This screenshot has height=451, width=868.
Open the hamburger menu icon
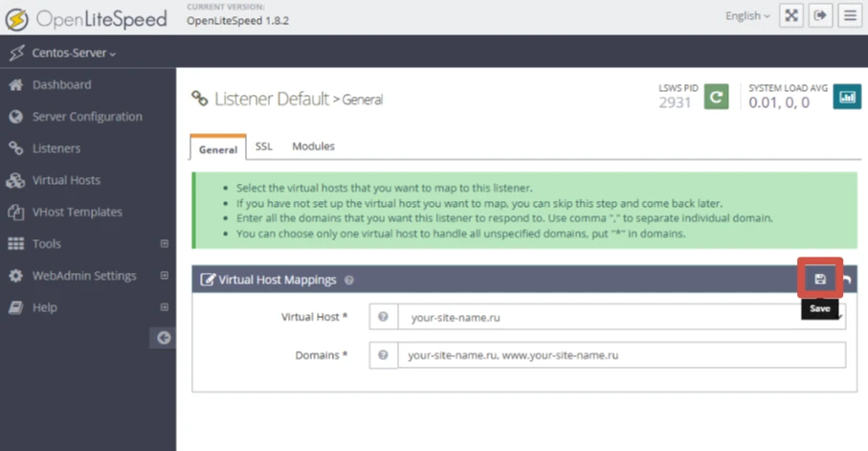coord(850,15)
